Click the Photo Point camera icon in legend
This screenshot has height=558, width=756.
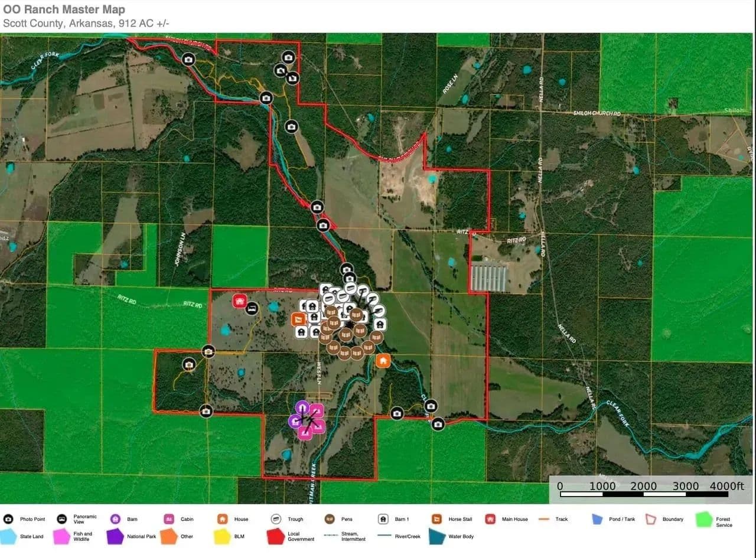[8, 519]
